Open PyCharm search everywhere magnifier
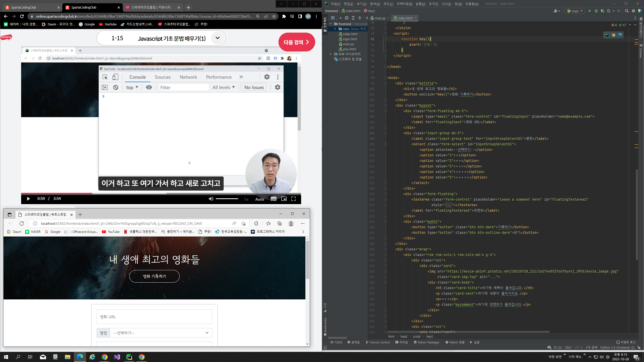The image size is (644, 362). pyautogui.click(x=627, y=11)
